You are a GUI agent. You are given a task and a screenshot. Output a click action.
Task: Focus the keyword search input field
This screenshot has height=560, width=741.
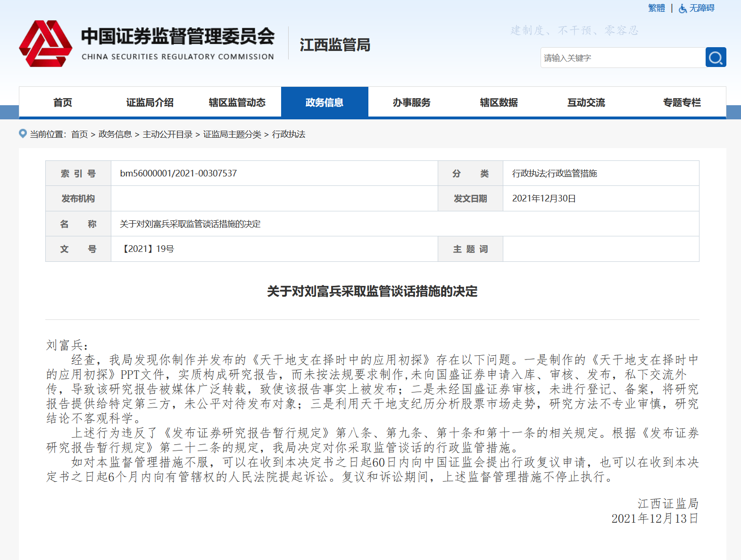coord(623,58)
